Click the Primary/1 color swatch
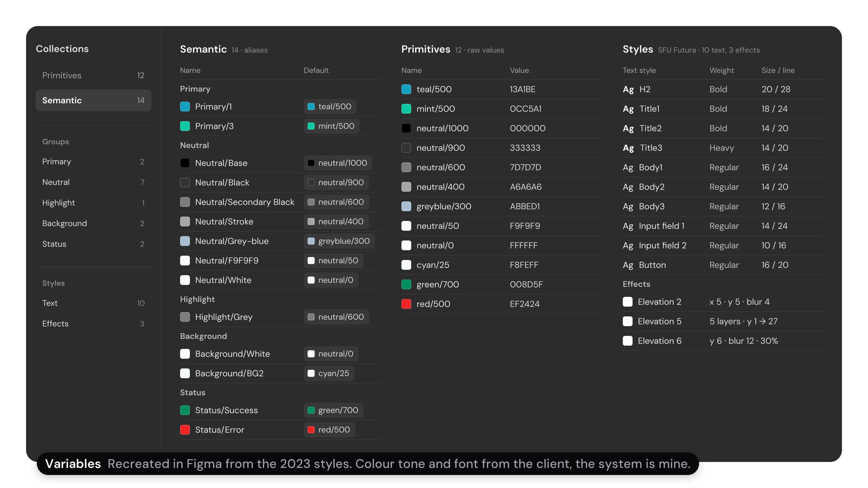 coord(185,107)
